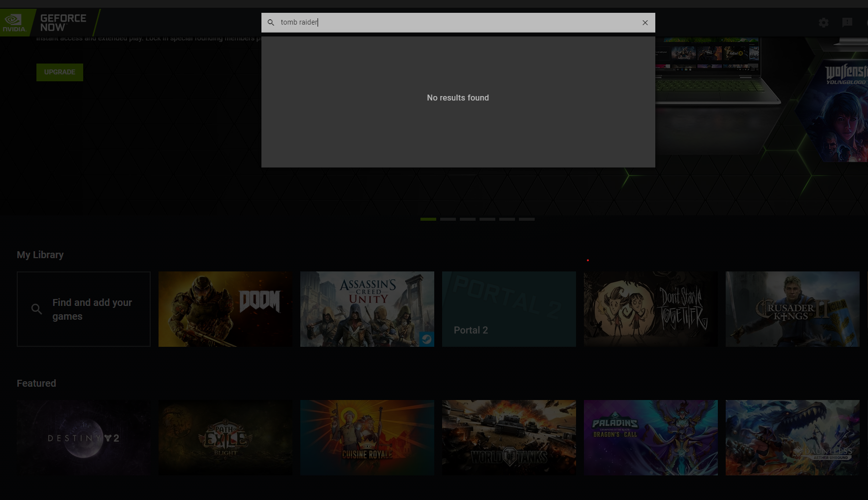This screenshot has width=868, height=500.
Task: Open 'Find and add your games' tile
Action: [x=84, y=309]
